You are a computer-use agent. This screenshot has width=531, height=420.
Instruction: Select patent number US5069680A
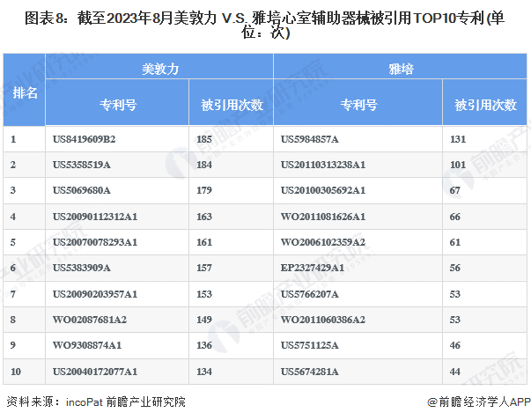click(x=82, y=190)
